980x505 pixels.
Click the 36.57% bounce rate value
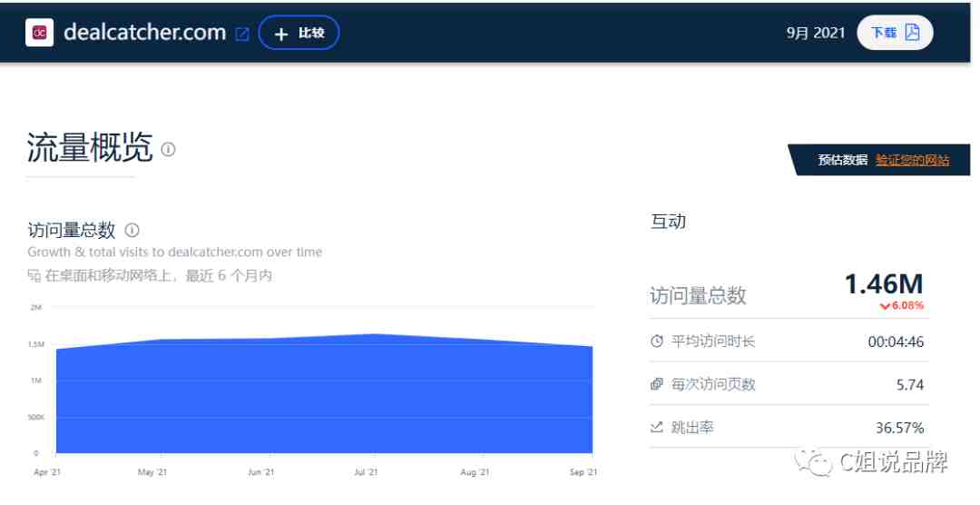[899, 428]
